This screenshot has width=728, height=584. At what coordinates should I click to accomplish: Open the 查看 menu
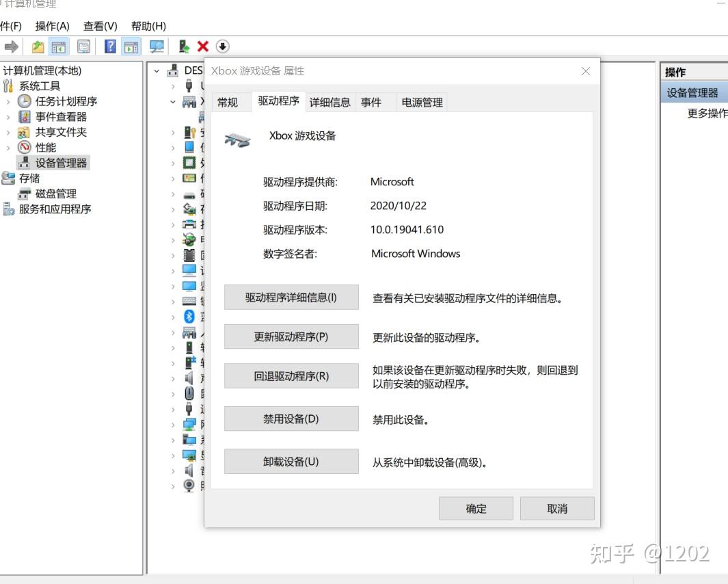(100, 26)
